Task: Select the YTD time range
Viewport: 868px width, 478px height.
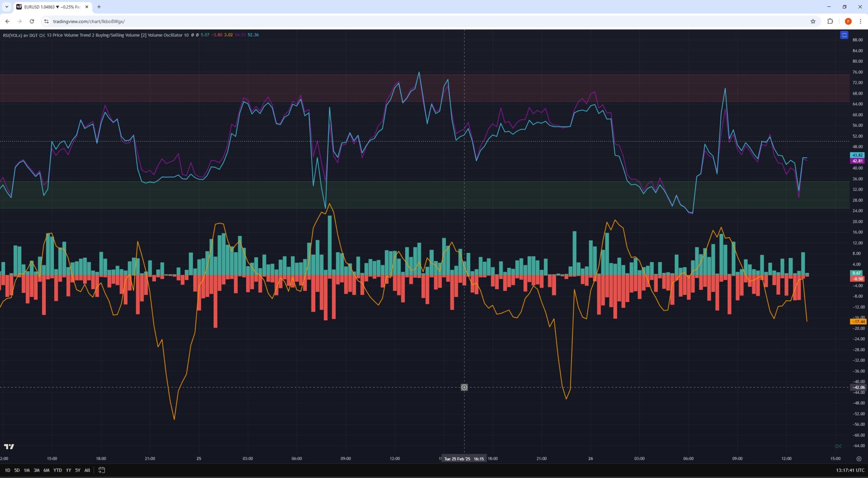Action: click(57, 470)
